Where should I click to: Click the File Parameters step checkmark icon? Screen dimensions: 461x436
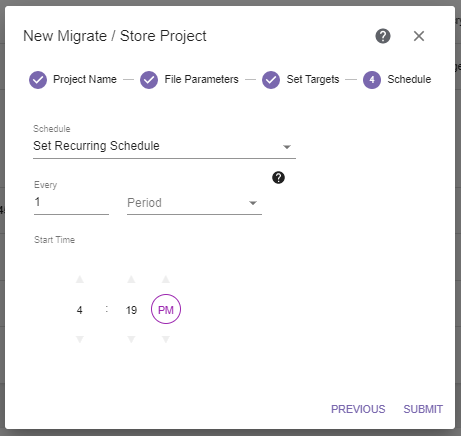(149, 80)
